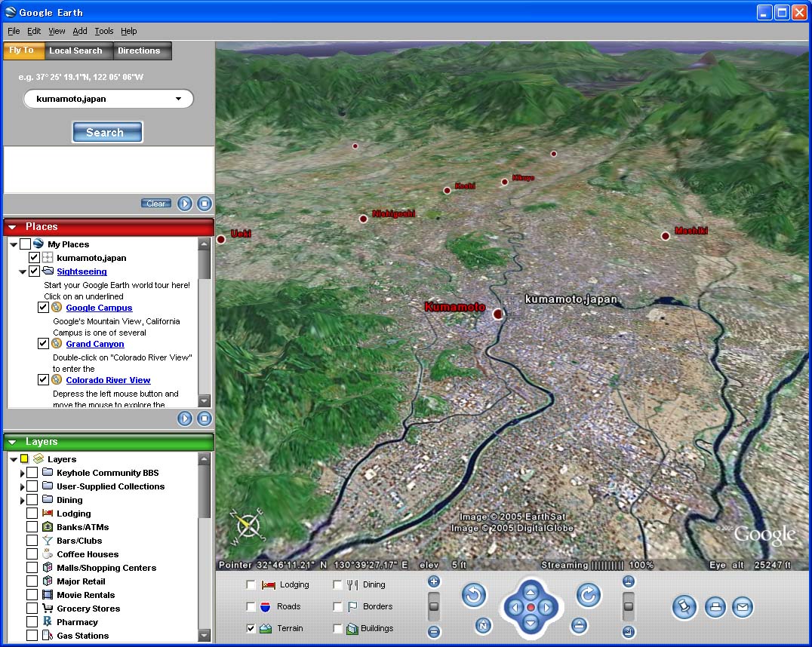
Task: Expand the Keyhole Community BBS layer folder
Action: point(22,473)
